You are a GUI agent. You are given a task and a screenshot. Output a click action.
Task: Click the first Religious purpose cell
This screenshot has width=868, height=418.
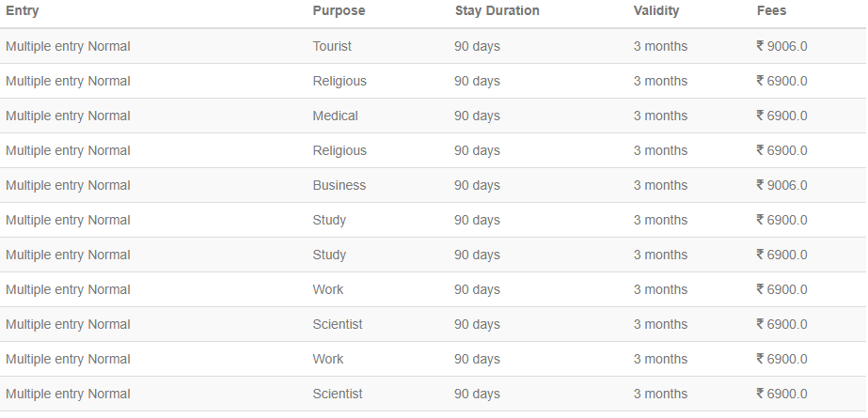(339, 82)
